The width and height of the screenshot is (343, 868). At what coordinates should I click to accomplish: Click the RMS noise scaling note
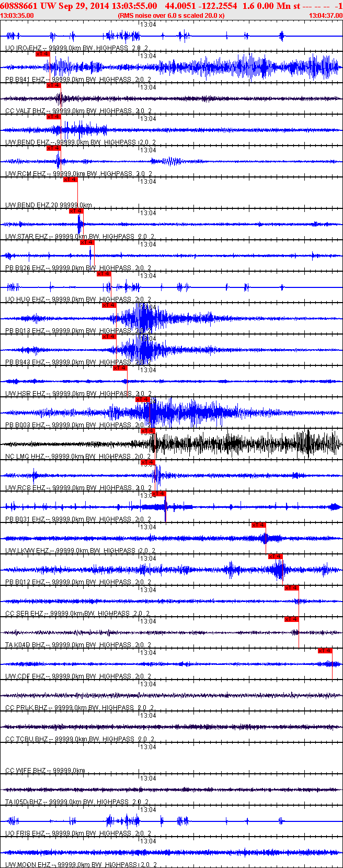[171, 16]
